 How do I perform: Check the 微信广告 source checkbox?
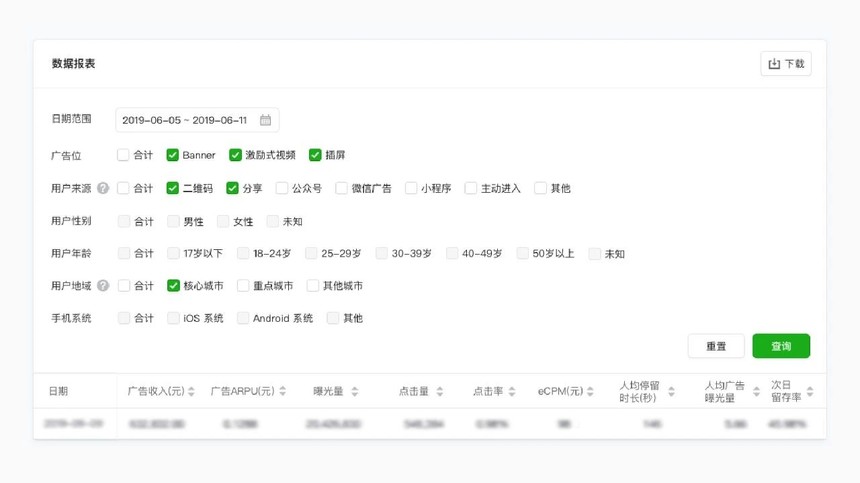(x=341, y=188)
